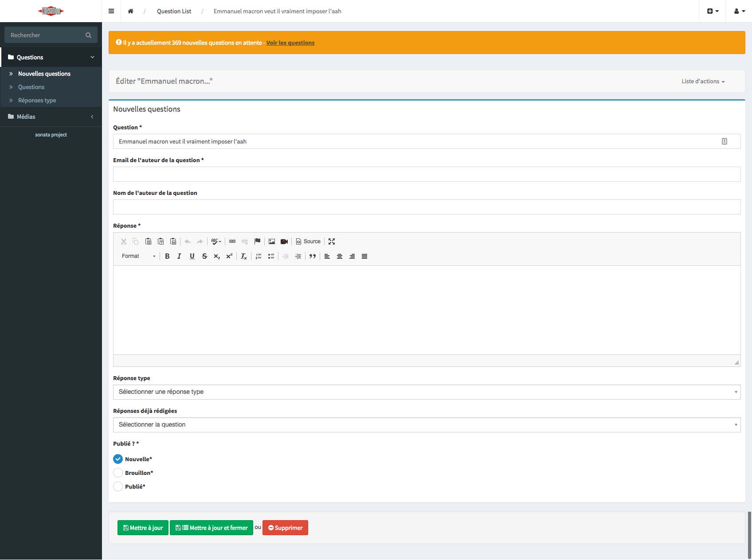Click the Redo arrow in editor

(x=200, y=241)
